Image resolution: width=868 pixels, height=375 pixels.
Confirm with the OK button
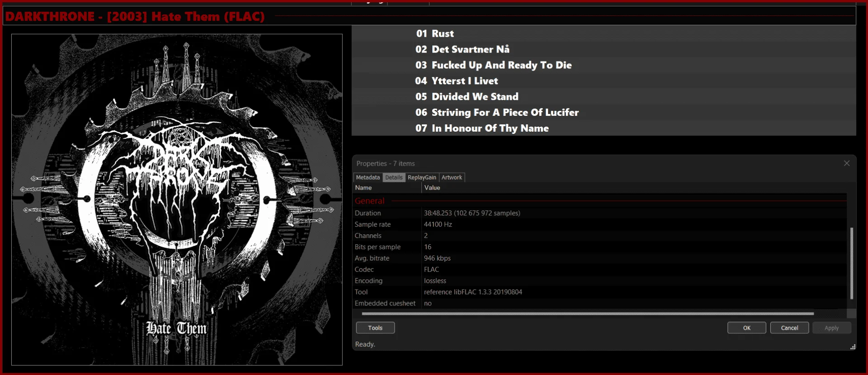[746, 328]
